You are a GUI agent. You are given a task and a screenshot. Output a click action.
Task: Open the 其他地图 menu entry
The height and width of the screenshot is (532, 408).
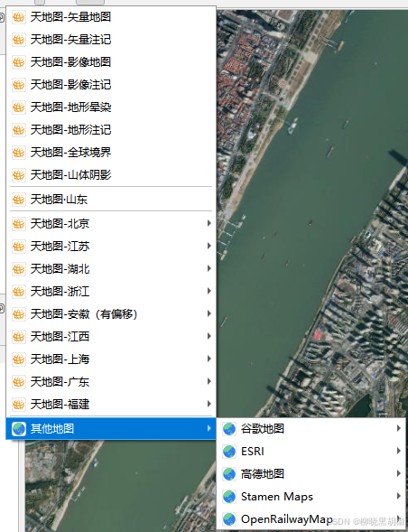pyautogui.click(x=111, y=429)
